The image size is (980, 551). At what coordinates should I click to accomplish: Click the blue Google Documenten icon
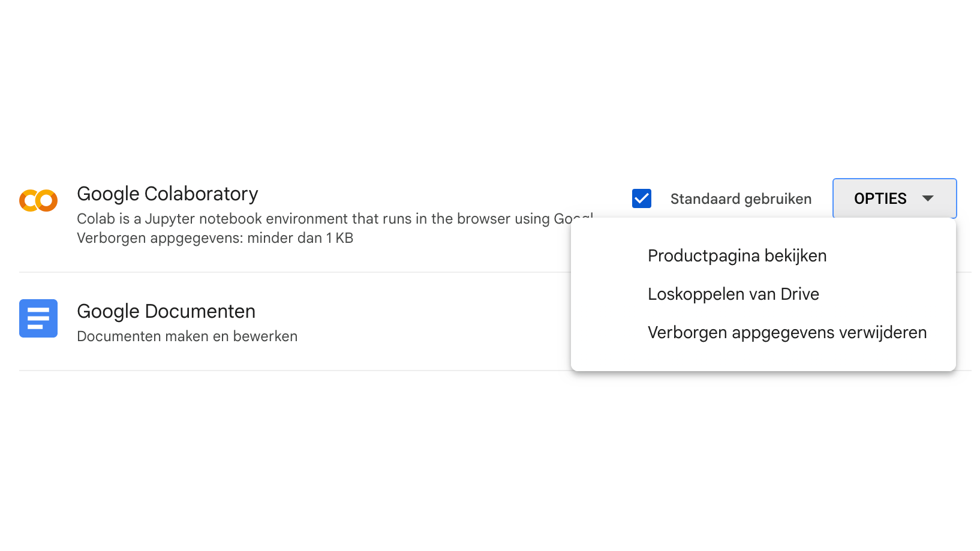pyautogui.click(x=38, y=318)
